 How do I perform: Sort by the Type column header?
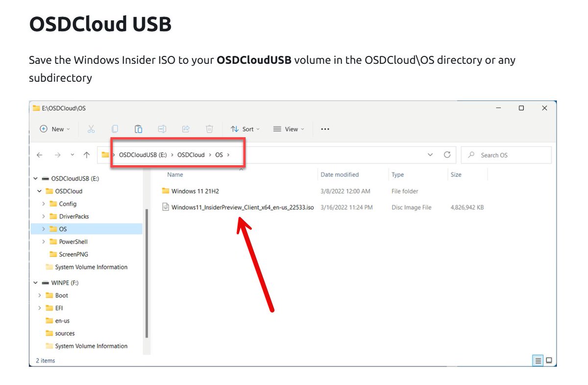[x=397, y=175]
